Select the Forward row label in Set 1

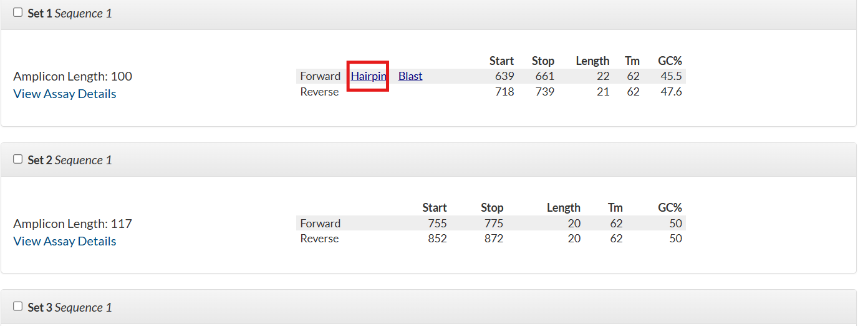pos(321,76)
